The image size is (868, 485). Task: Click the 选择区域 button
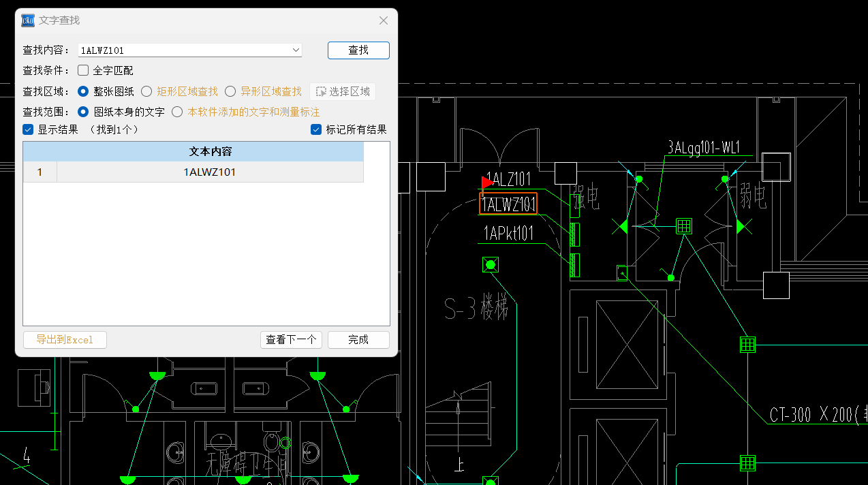click(x=343, y=91)
